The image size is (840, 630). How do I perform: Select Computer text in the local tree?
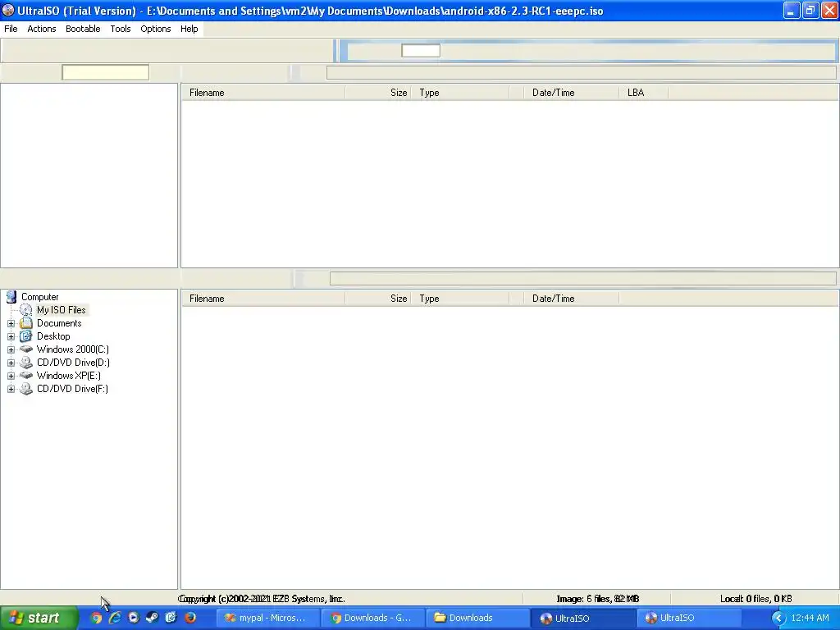(40, 297)
